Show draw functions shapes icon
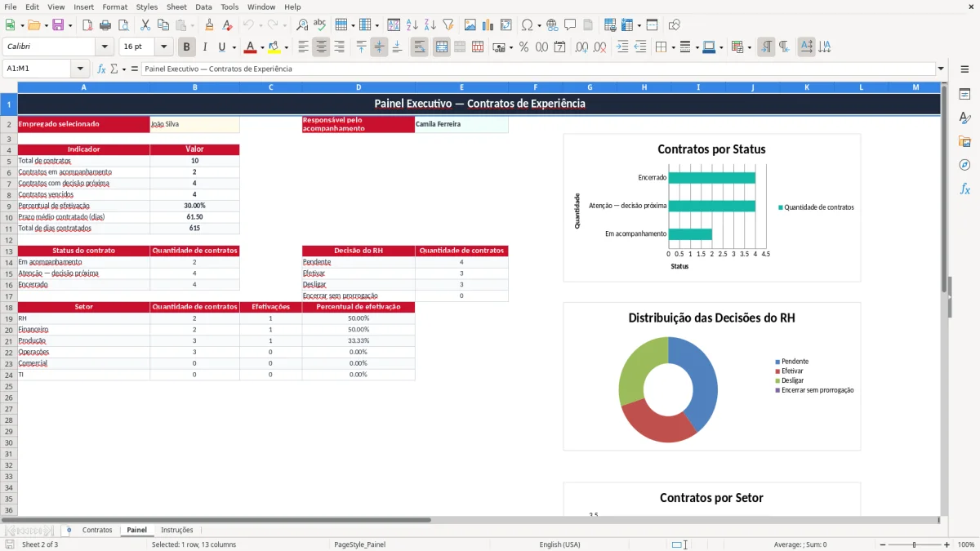This screenshot has height=551, width=980. coord(675,25)
